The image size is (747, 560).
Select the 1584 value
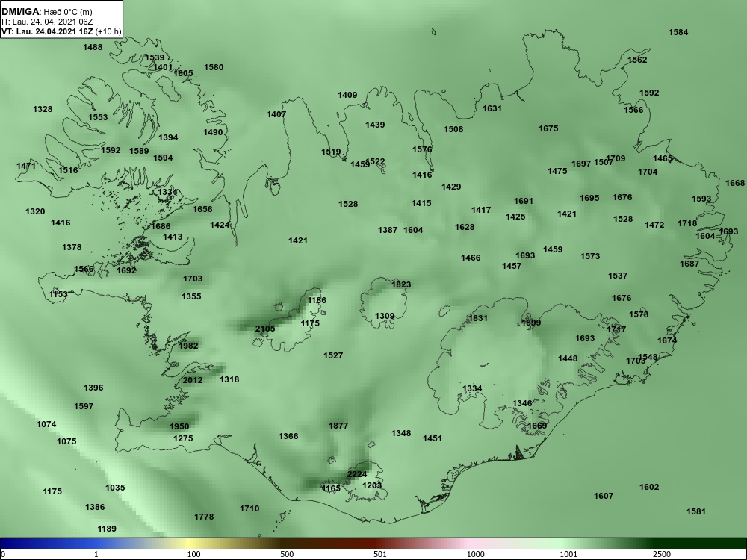pyautogui.click(x=678, y=32)
